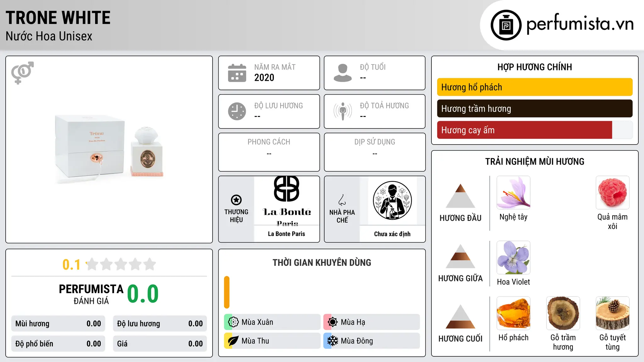The image size is (644, 362).
Task: Click the Mùa Thu season label
Action: pyautogui.click(x=255, y=341)
